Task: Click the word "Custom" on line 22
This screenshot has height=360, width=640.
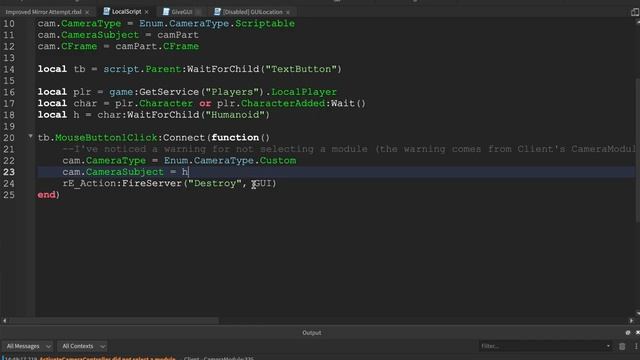Action: point(278,161)
